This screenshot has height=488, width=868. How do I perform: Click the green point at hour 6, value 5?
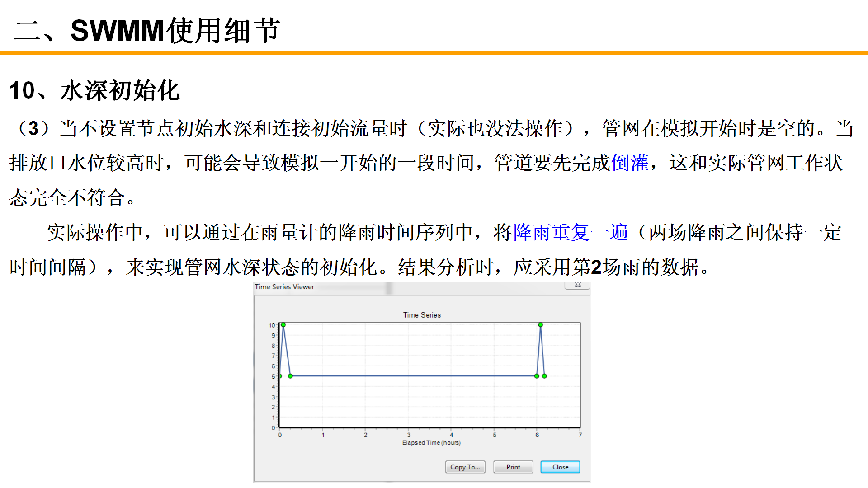pos(537,376)
